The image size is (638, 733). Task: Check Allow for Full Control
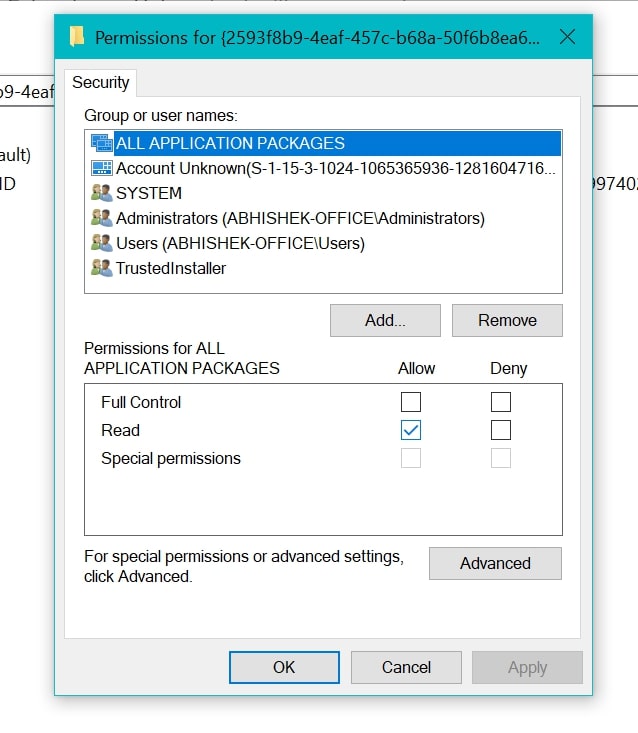click(x=411, y=402)
